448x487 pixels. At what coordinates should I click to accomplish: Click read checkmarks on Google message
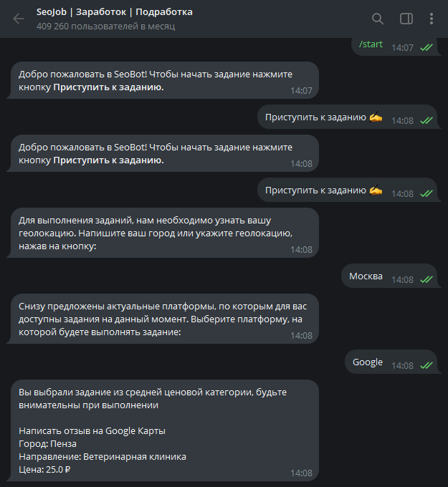click(x=426, y=365)
